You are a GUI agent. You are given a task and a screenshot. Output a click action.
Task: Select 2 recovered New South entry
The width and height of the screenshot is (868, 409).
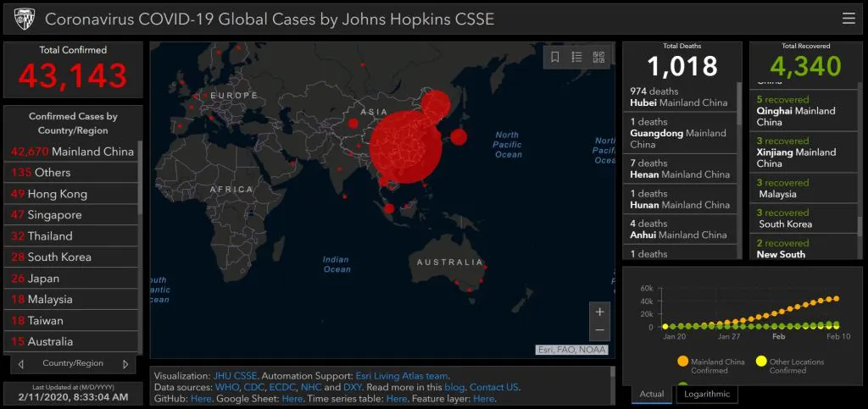point(804,247)
